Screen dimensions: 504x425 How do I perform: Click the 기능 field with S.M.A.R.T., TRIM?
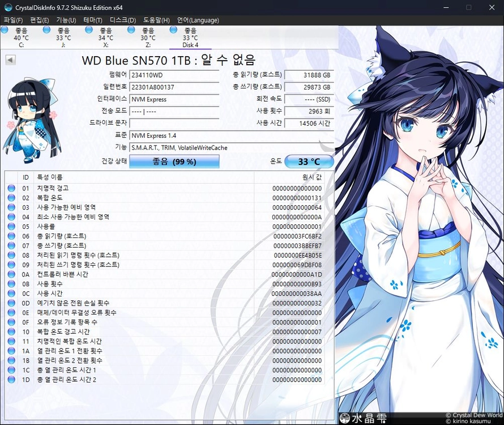pyautogui.click(x=232, y=148)
